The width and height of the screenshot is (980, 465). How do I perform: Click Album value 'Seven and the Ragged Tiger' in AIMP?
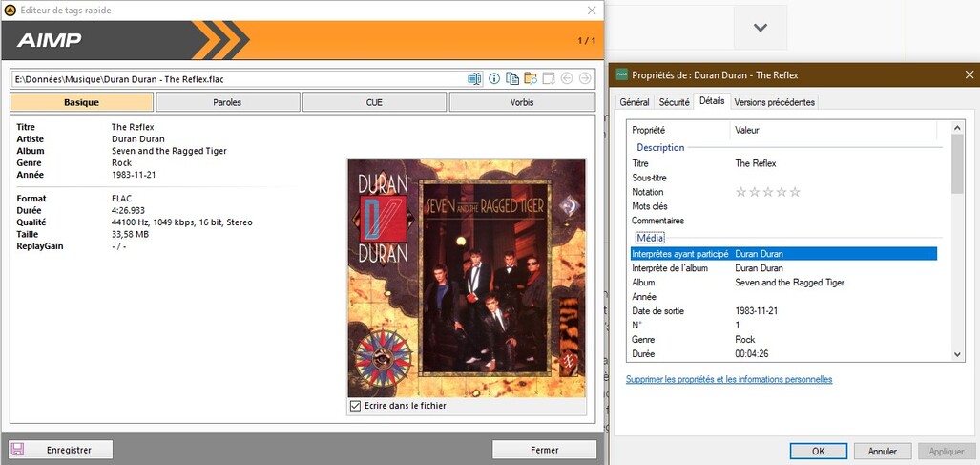tap(169, 151)
